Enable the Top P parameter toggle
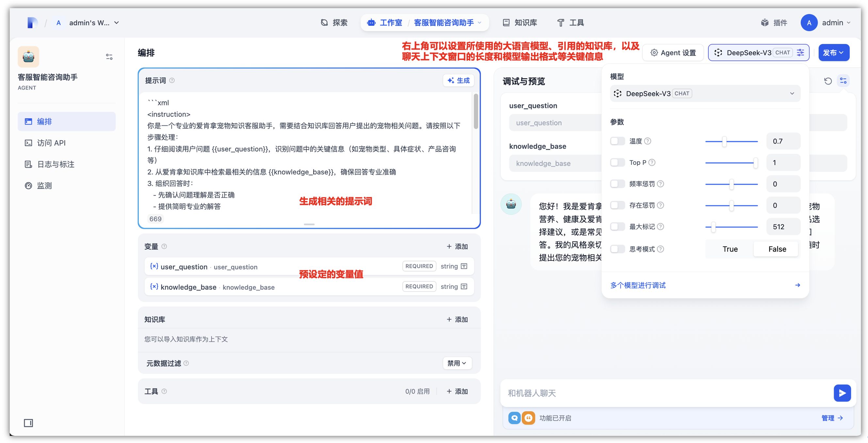This screenshot has width=868, height=443. click(x=617, y=162)
